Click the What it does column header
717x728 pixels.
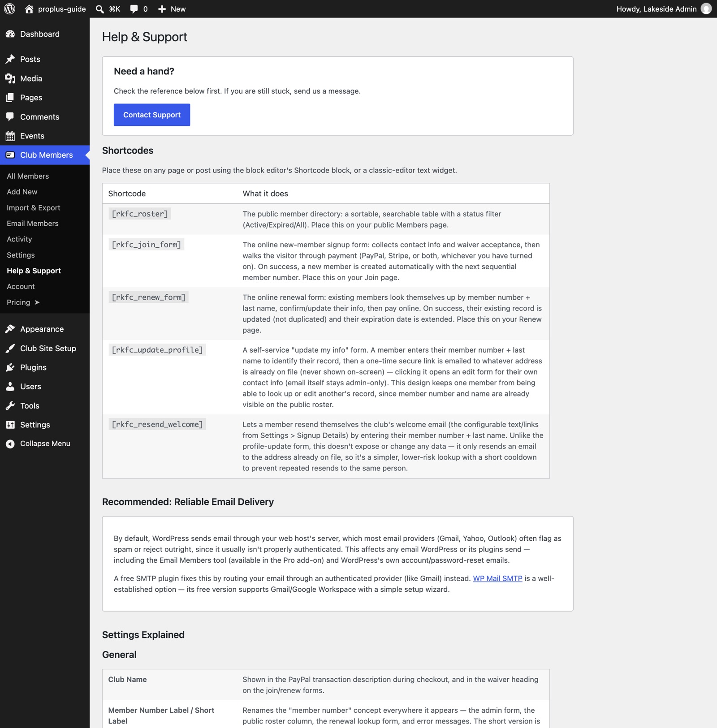pos(265,194)
